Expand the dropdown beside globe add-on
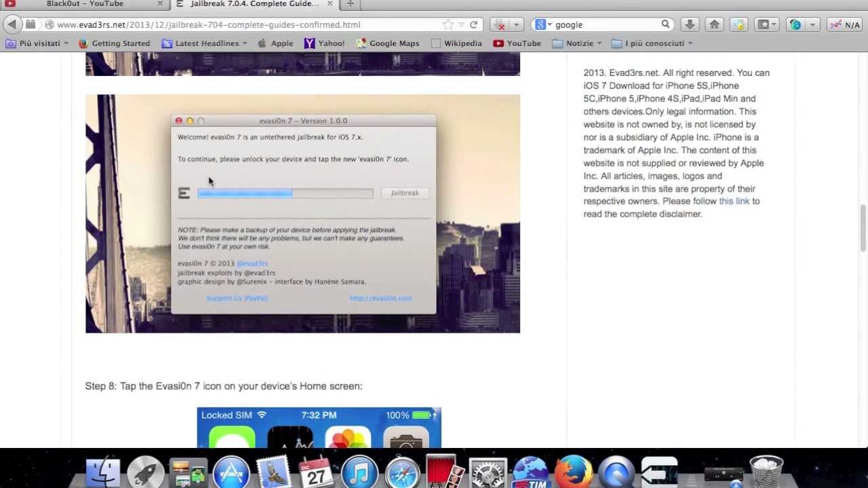The height and width of the screenshot is (488, 868). pos(812,24)
